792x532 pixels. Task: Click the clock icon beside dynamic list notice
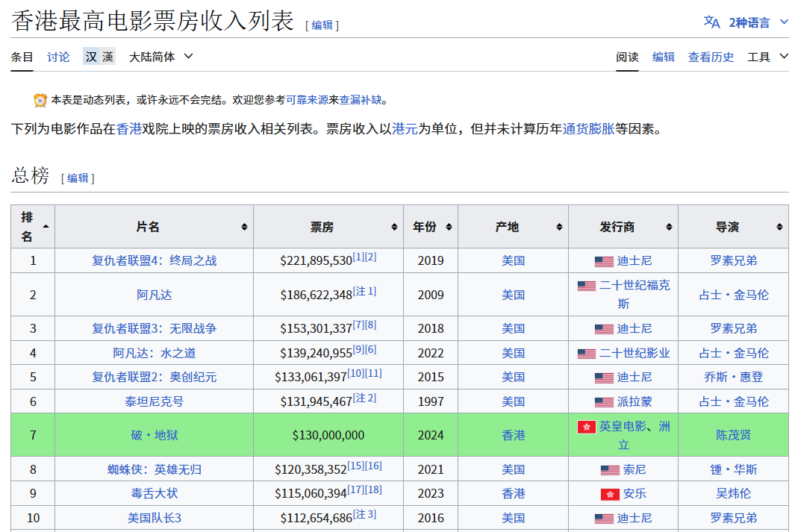click(x=40, y=100)
